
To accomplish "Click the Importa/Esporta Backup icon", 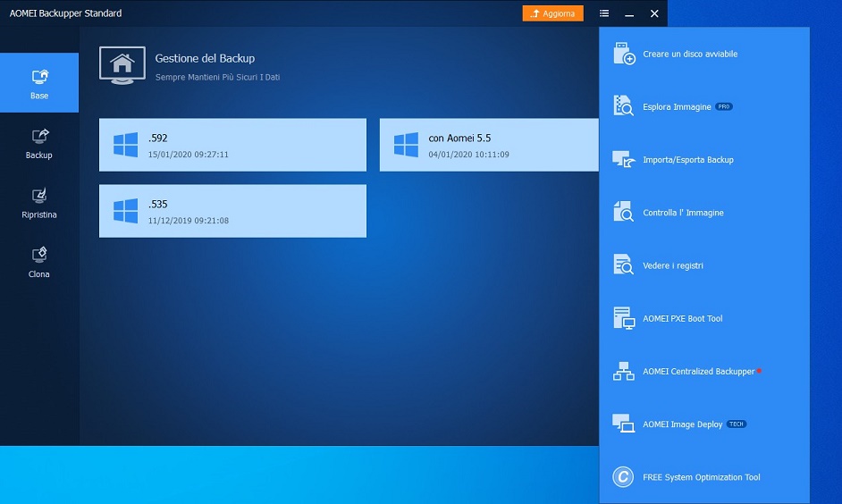I will coord(623,159).
